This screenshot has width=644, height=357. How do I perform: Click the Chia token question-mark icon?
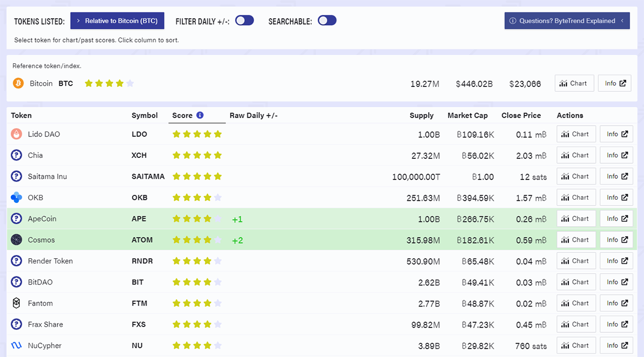[16, 155]
